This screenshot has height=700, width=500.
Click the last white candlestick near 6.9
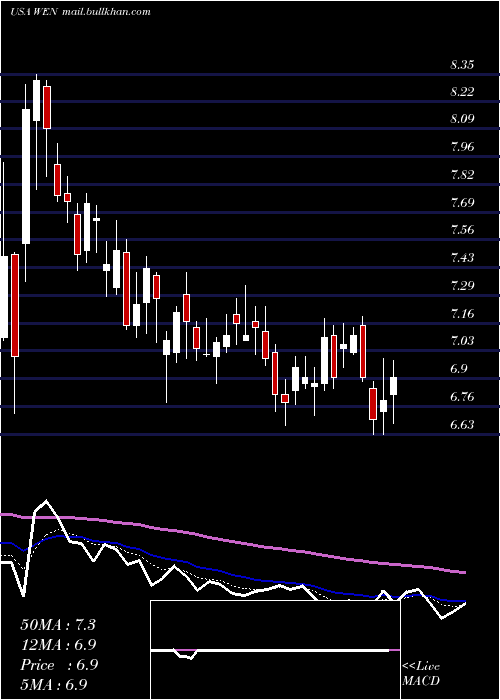click(x=393, y=386)
